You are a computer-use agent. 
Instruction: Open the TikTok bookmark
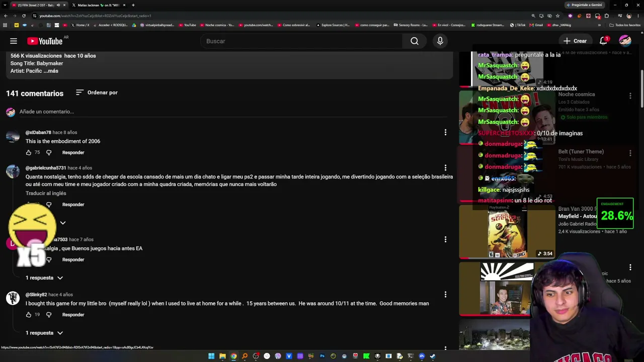518,25
